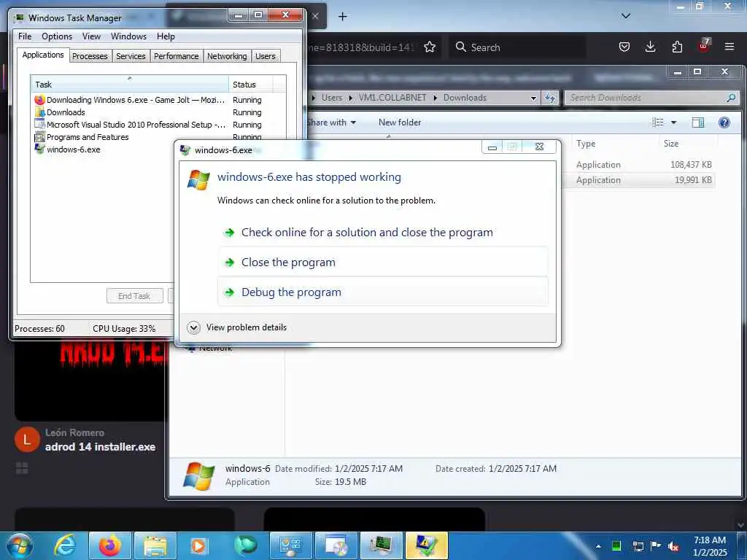Open a new Firefox tab with plus
Image resolution: width=747 pixels, height=560 pixels.
343,17
